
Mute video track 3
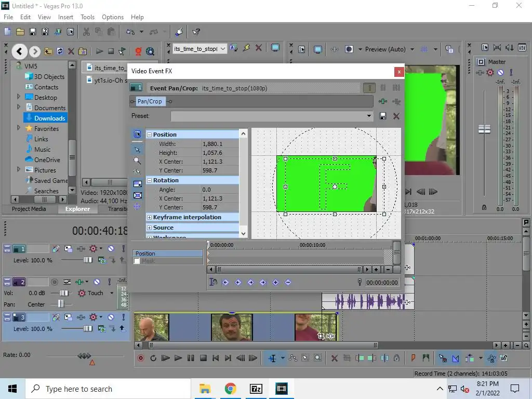coord(111,317)
